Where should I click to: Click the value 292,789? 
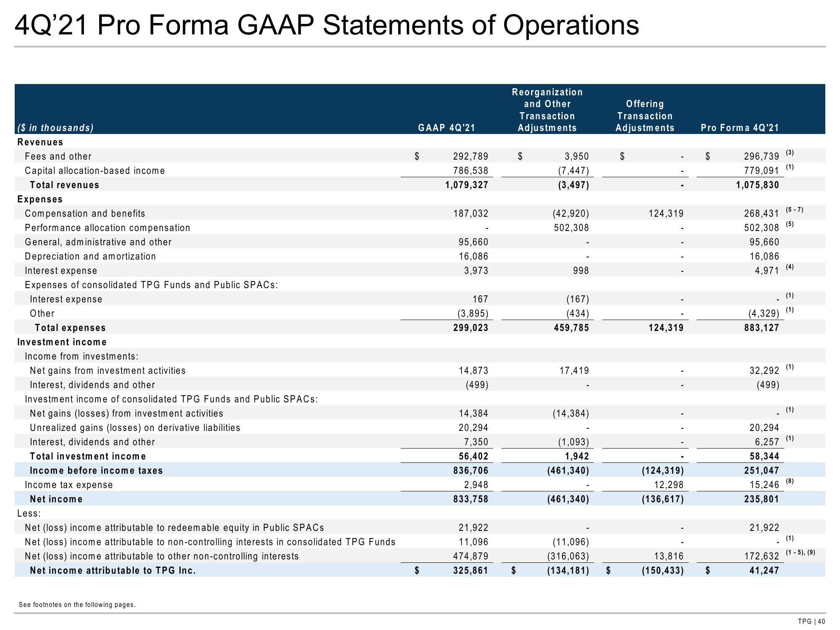tap(470, 156)
